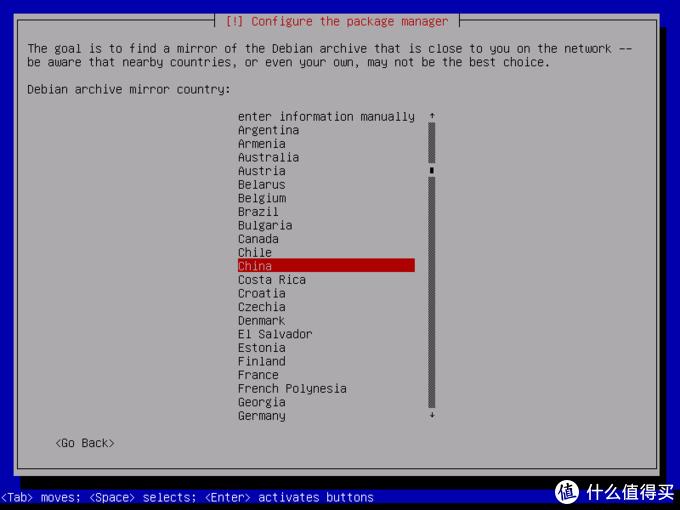680x510 pixels.
Task: Select French Polynesia entry
Action: (292, 389)
